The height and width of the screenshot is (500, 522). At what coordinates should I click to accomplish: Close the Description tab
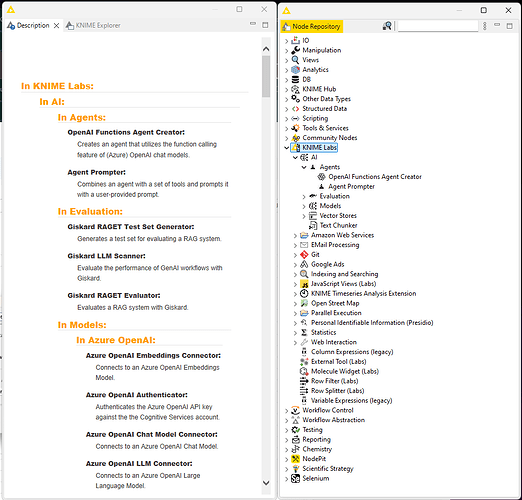pyautogui.click(x=57, y=25)
